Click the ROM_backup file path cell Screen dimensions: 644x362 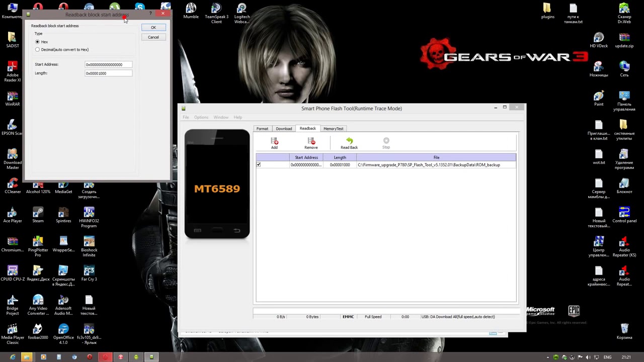pyautogui.click(x=436, y=165)
